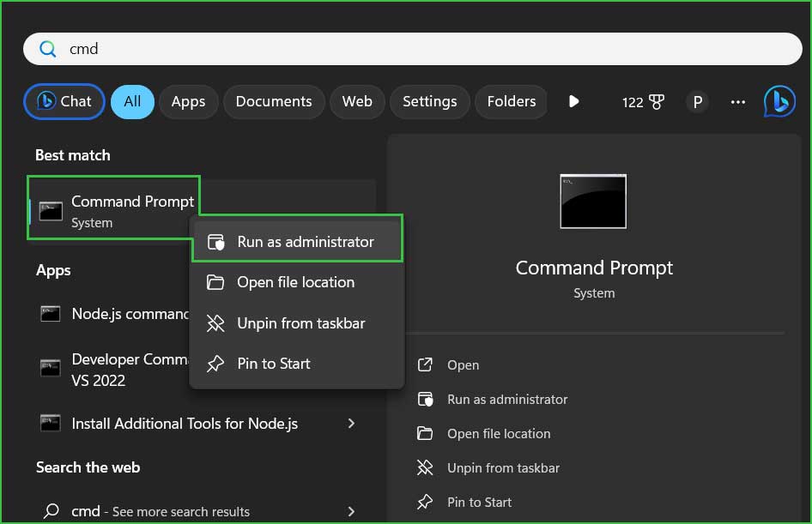The height and width of the screenshot is (524, 812).
Task: Choose Open file location in context menu
Action: click(x=297, y=282)
